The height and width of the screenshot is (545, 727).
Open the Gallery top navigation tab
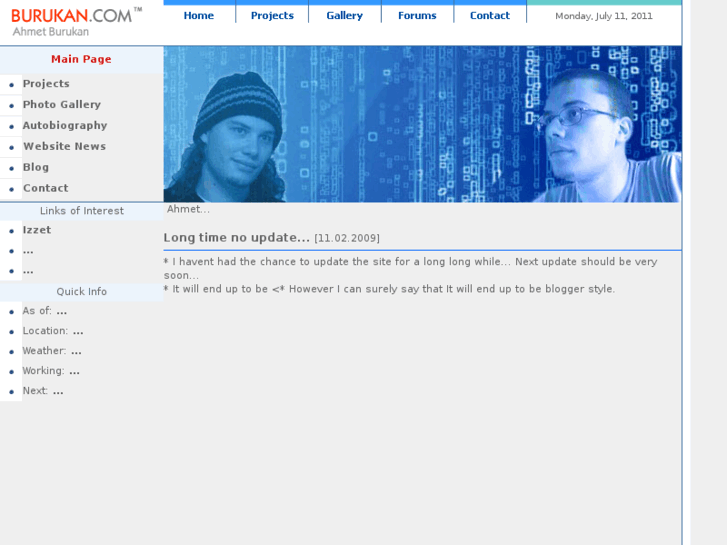(344, 15)
